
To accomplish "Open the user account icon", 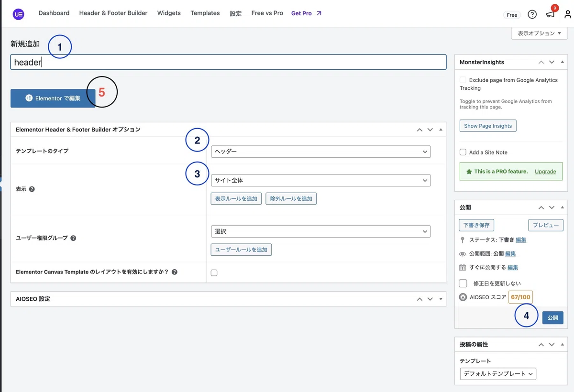I will coord(568,14).
